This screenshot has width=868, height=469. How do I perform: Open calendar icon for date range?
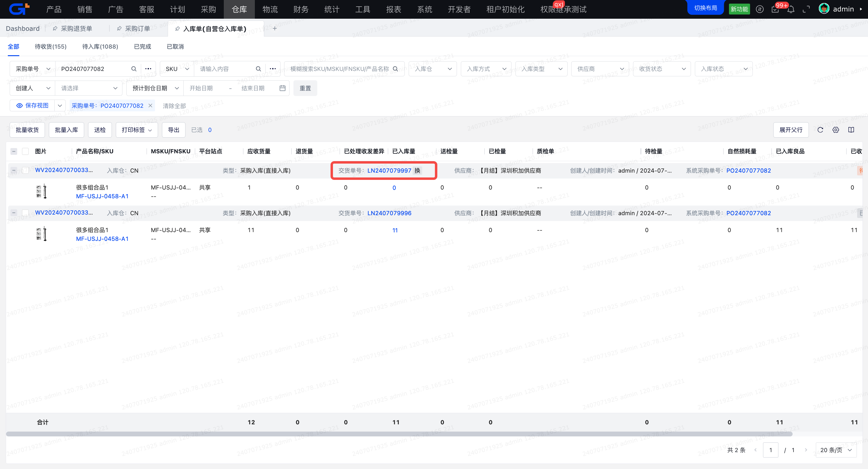click(282, 88)
